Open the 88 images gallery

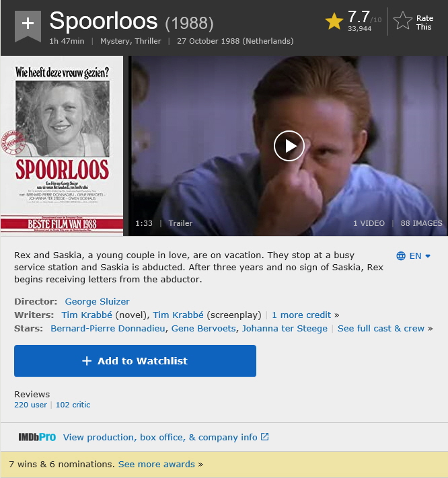(422, 223)
